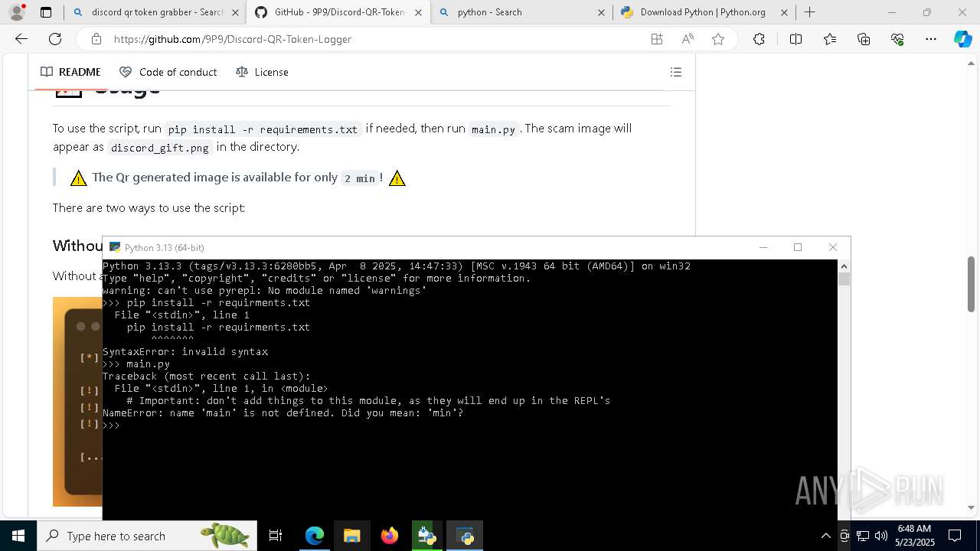Screen dimensions: 980x551
Task: Click the discord_gift.png code text
Action: tap(160, 148)
